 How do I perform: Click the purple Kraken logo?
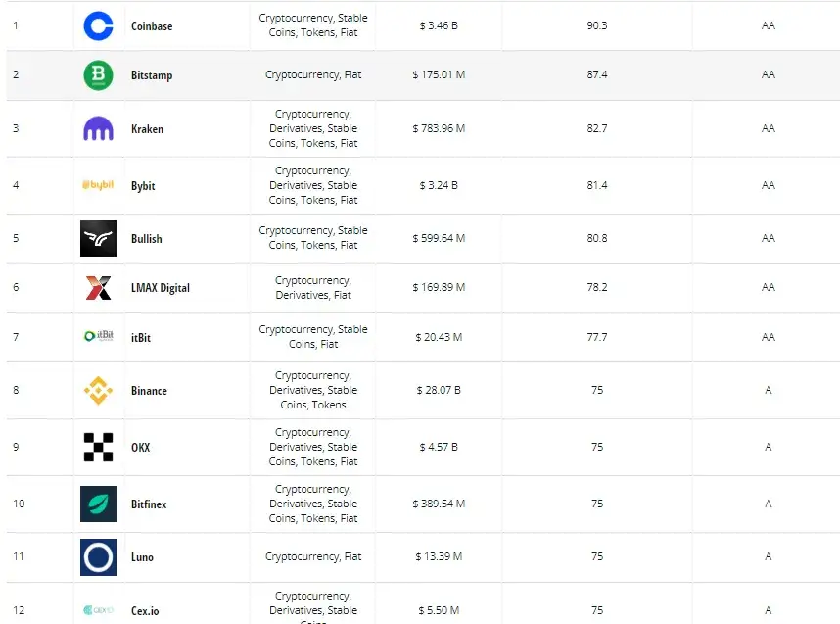[x=99, y=128]
